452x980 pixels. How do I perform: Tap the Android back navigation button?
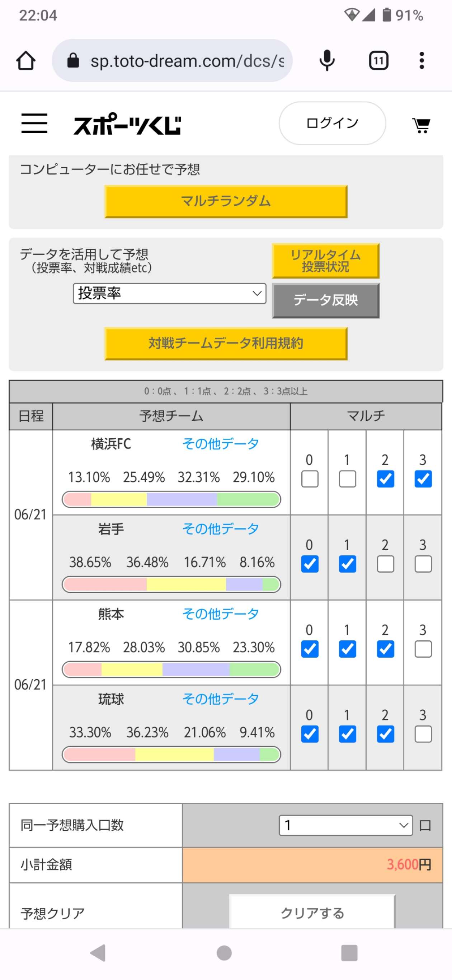[98, 953]
